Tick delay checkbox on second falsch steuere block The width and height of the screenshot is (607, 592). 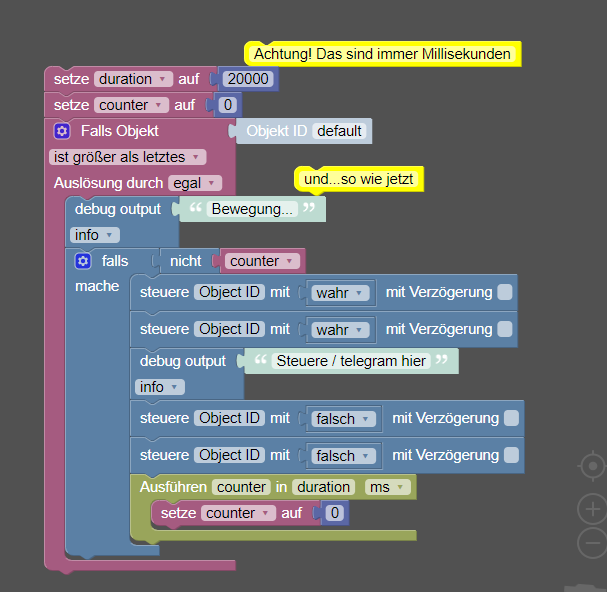pyautogui.click(x=511, y=455)
